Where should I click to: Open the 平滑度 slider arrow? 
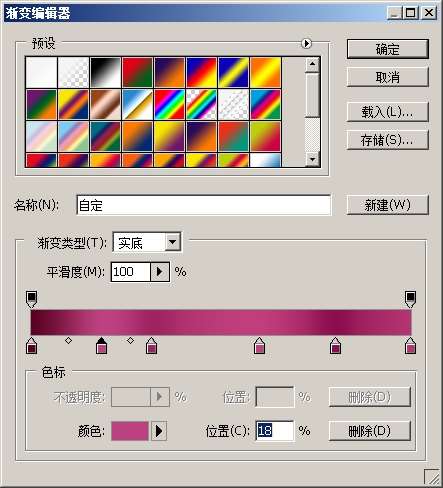tap(160, 272)
